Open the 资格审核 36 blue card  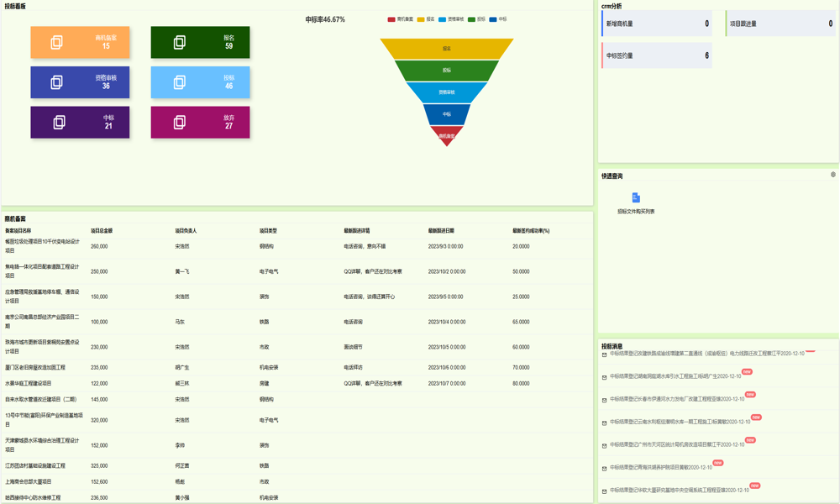[80, 82]
